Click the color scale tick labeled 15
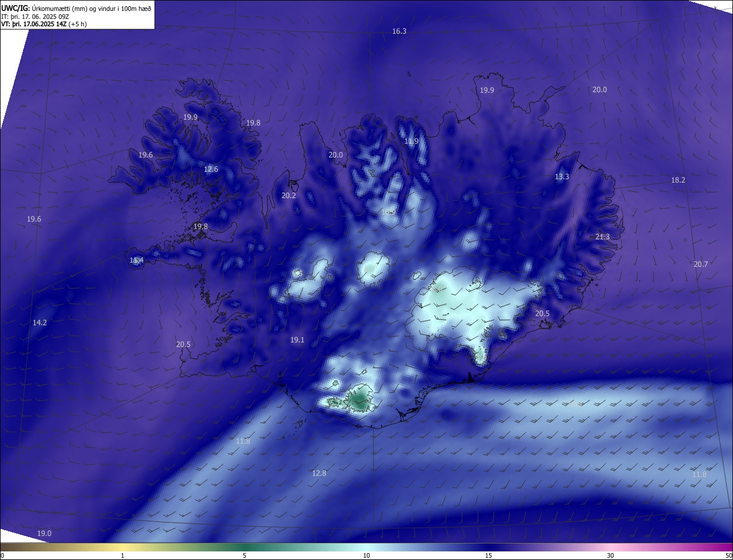Viewport: 733px width, 560px height. point(488,555)
